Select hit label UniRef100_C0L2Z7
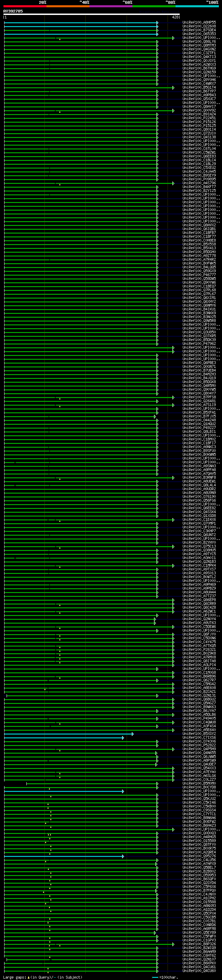The height and width of the screenshot is (980, 222). [199, 779]
